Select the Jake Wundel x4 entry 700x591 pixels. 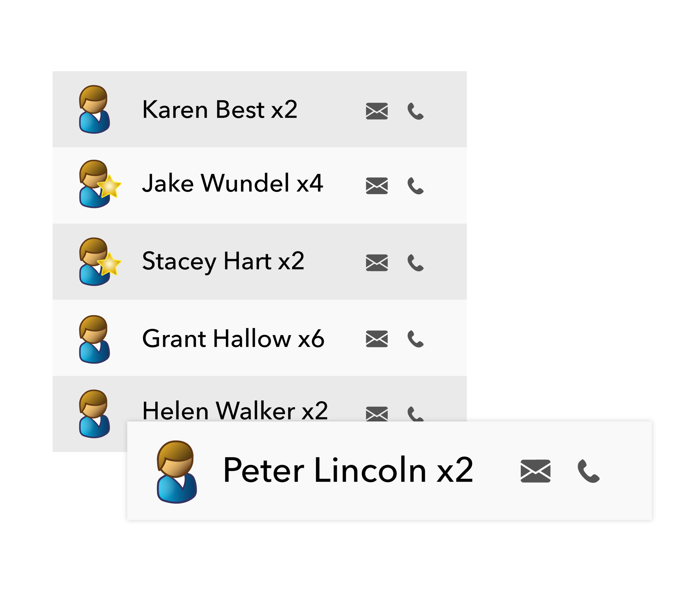click(260, 186)
